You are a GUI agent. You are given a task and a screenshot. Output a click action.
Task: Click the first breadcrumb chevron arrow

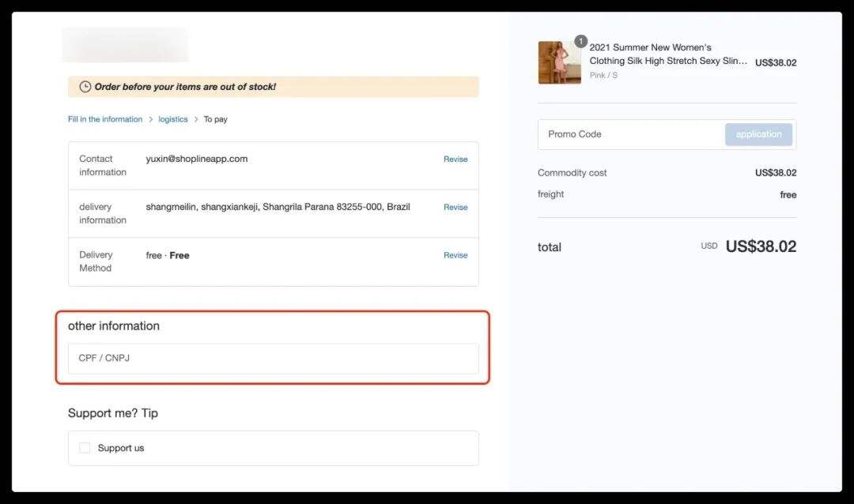click(x=150, y=120)
